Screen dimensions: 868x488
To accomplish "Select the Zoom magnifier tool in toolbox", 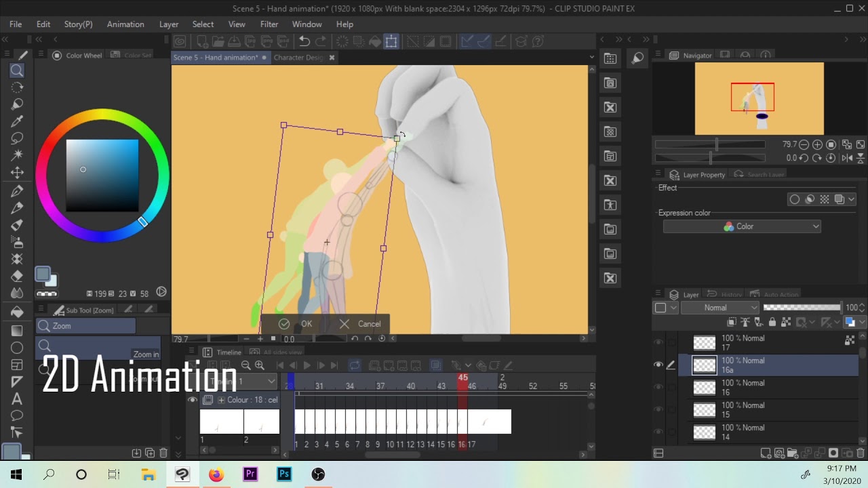I will point(17,70).
